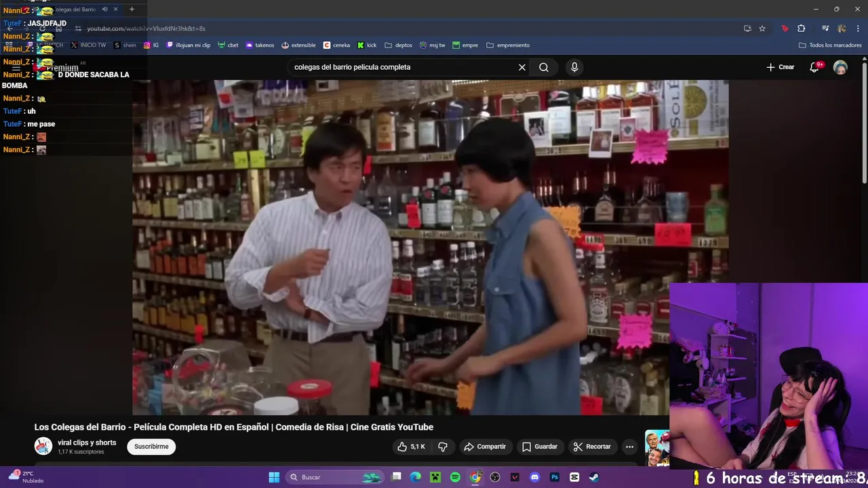Dislike the video with thumbs down
The image size is (868, 488).
click(x=443, y=447)
